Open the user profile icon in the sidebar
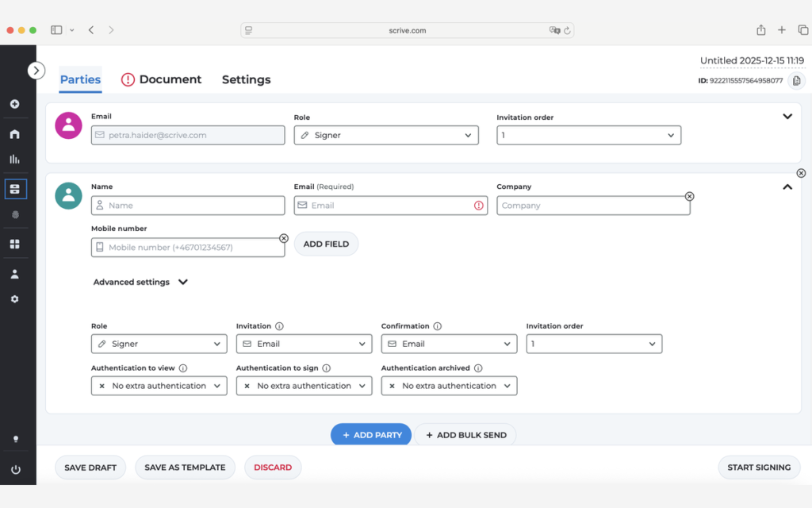Screen dimensions: 812x508 (14, 274)
